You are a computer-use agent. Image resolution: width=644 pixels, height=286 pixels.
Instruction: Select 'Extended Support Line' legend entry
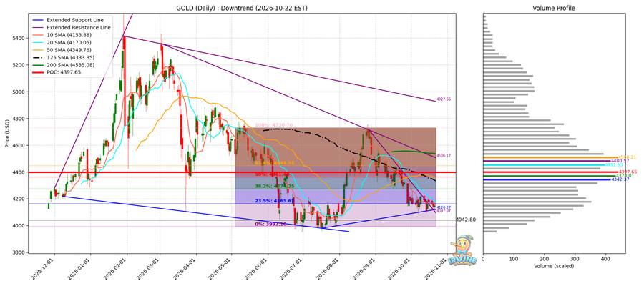tap(69, 20)
